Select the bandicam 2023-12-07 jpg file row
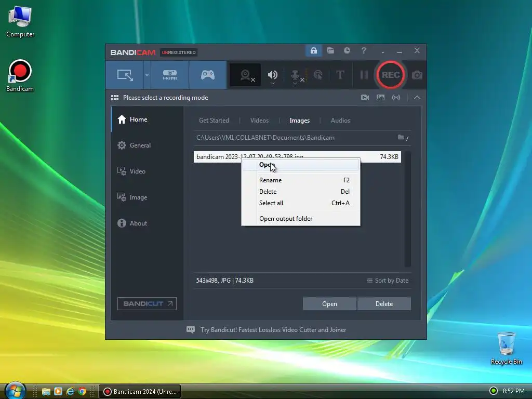The height and width of the screenshot is (399, 532). [x=297, y=157]
